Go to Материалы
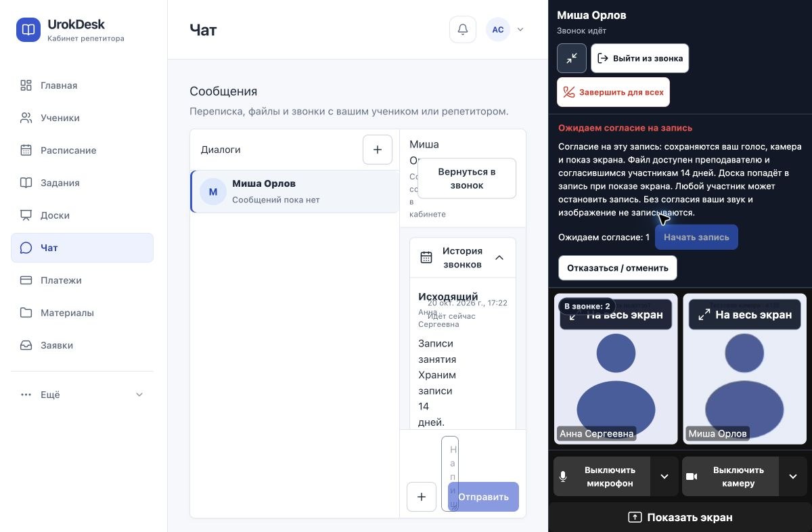 tap(83, 313)
